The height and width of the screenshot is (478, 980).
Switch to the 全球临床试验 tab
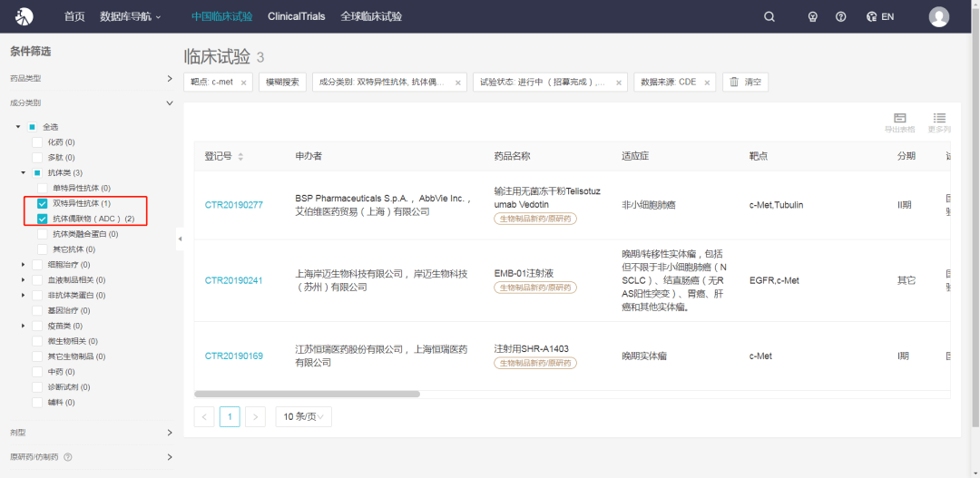(371, 17)
